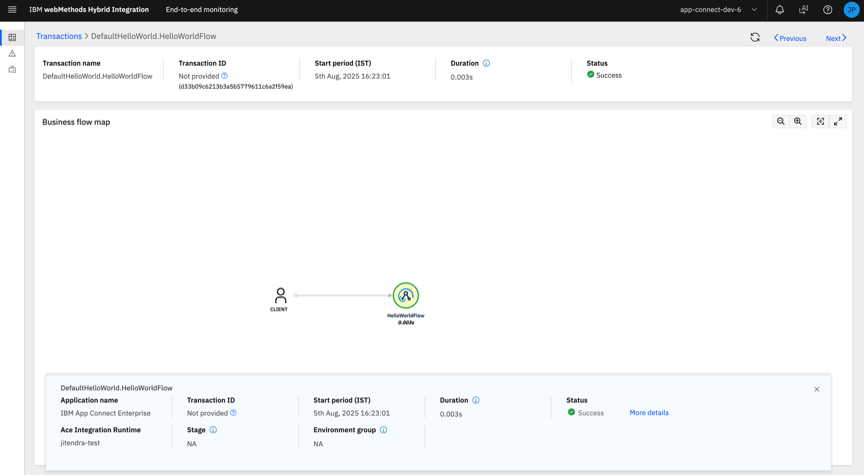
Task: Go to Next transaction
Action: [836, 38]
